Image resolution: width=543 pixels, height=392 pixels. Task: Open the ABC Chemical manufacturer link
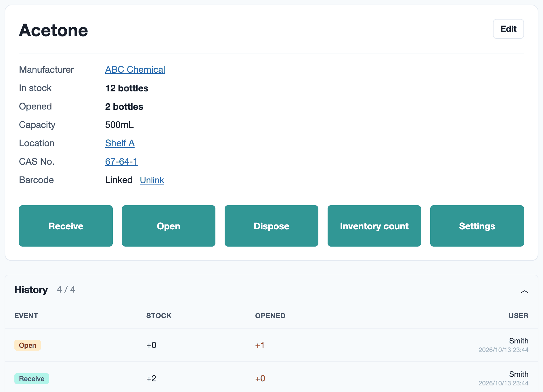pyautogui.click(x=135, y=70)
